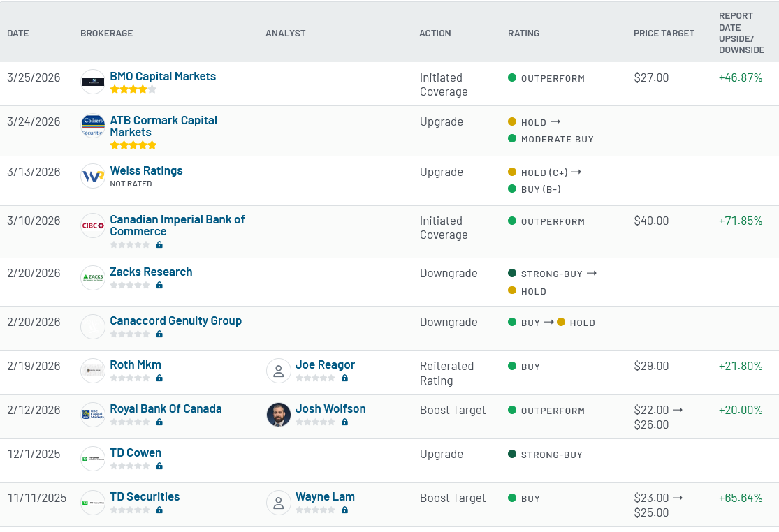Viewport: 779px width, 532px height.
Task: Click the PRICE TARGET column header
Action: pyautogui.click(x=664, y=34)
